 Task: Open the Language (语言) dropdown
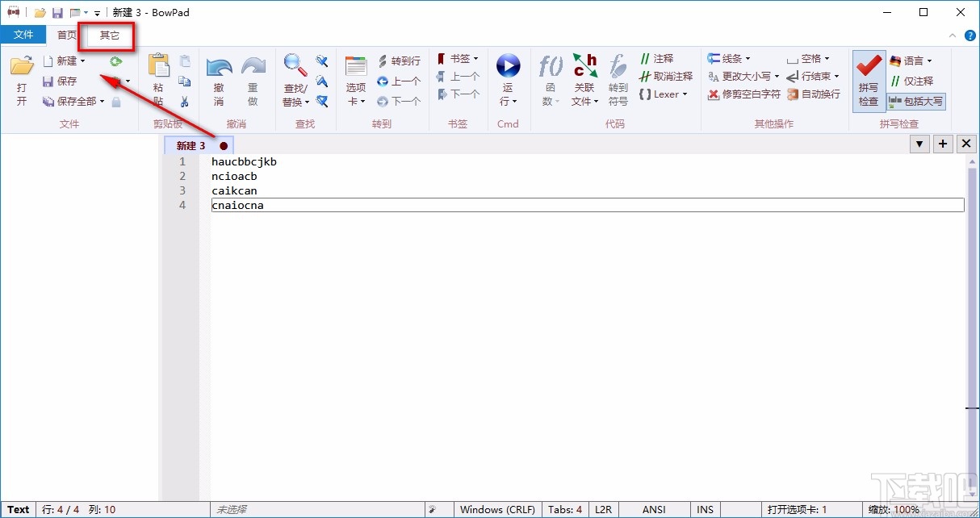pos(911,61)
